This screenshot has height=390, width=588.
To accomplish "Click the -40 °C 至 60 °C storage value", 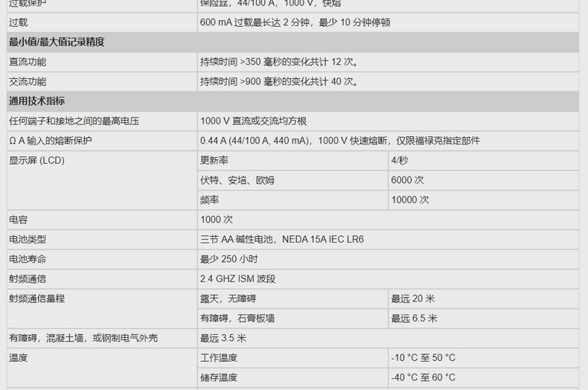I will tap(424, 377).
